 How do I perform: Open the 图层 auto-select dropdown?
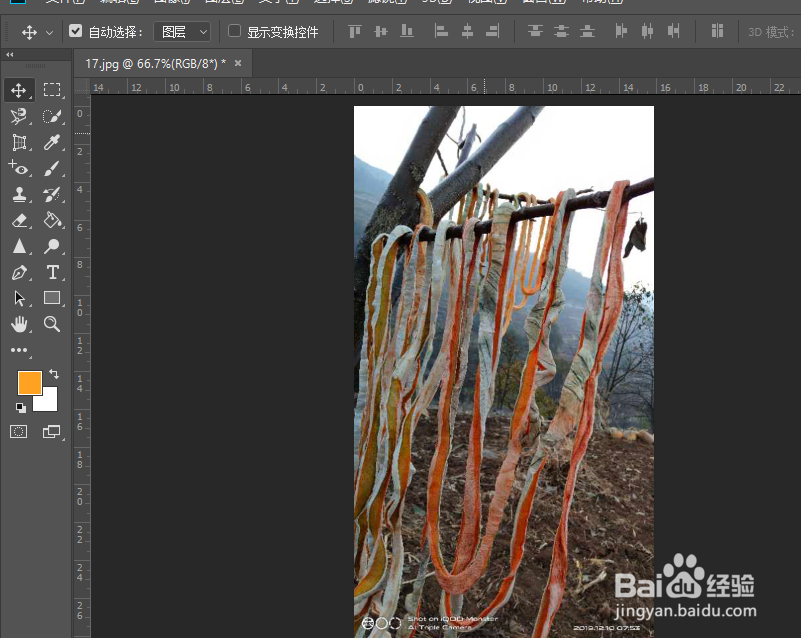[182, 32]
